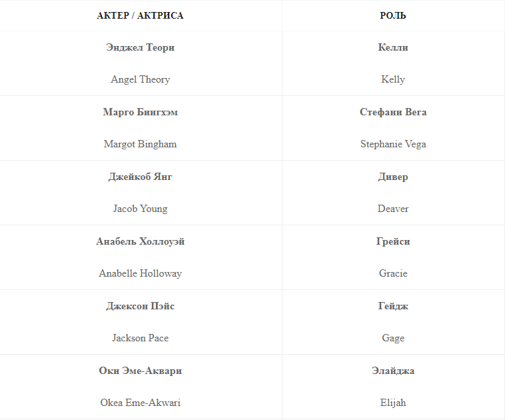The height and width of the screenshot is (420, 505).
Task: Click the text Jacob Young
Action: coord(140,209)
